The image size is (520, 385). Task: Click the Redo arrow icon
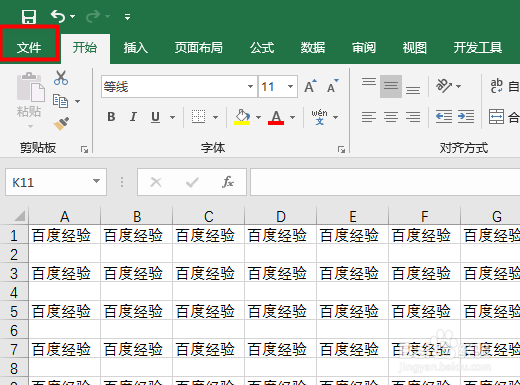93,16
